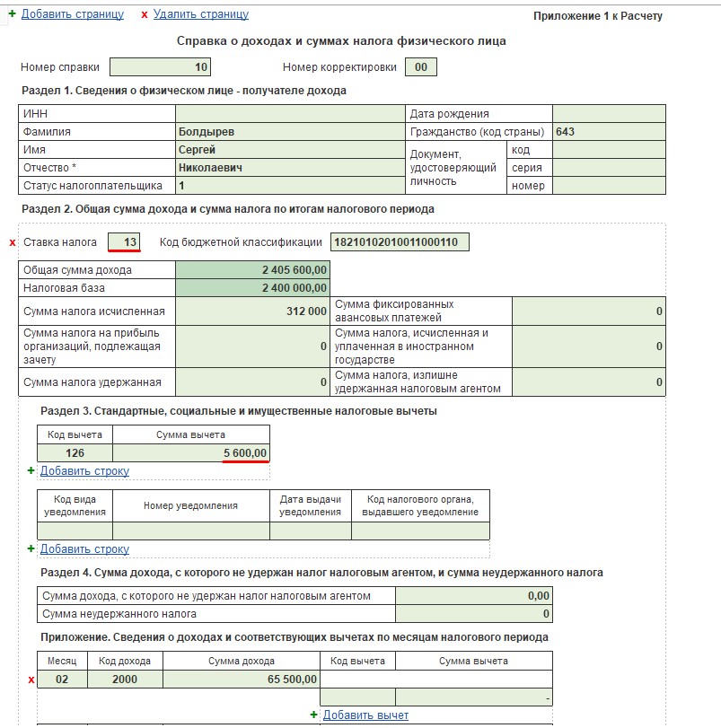The image size is (721, 728).
Task: Edit the Сумма налога удержанная field
Action: pos(252,382)
